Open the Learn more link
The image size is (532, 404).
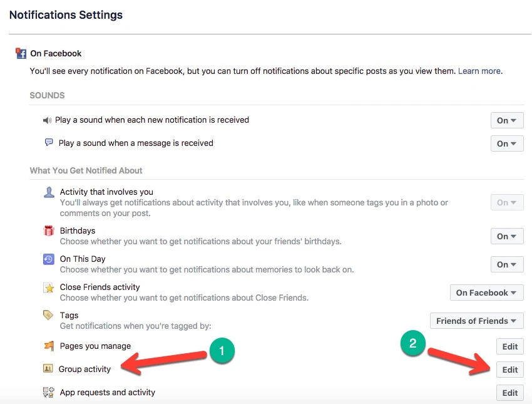(479, 71)
